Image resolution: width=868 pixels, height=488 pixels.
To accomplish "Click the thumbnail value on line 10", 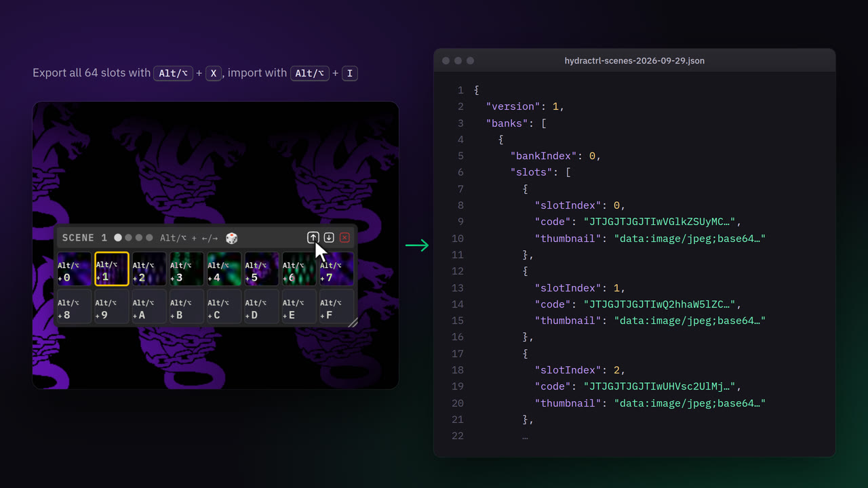I will point(690,239).
